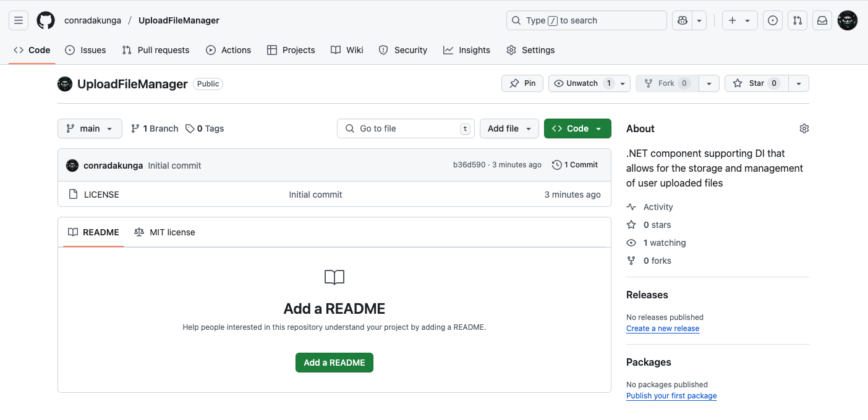Screen dimensions: 868x420
Task: Expand the green Code dropdown
Action: pyautogui.click(x=577, y=128)
